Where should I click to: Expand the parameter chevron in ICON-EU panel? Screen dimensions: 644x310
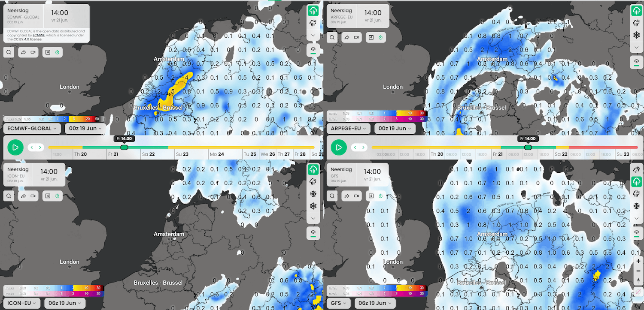click(313, 218)
